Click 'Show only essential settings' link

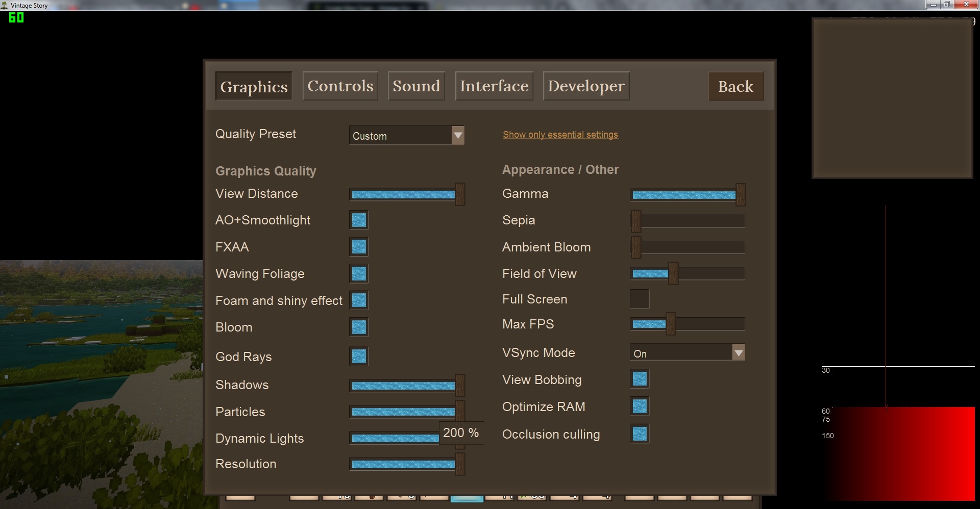560,135
